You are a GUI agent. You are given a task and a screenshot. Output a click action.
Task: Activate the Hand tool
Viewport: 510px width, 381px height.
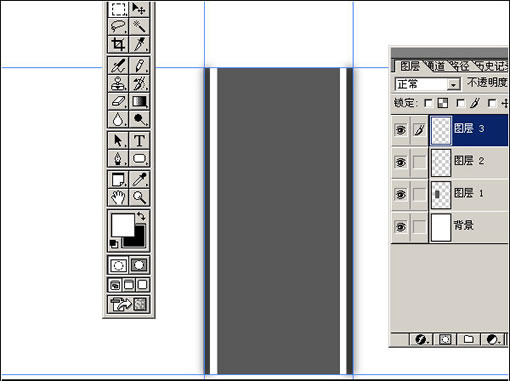coord(118,197)
